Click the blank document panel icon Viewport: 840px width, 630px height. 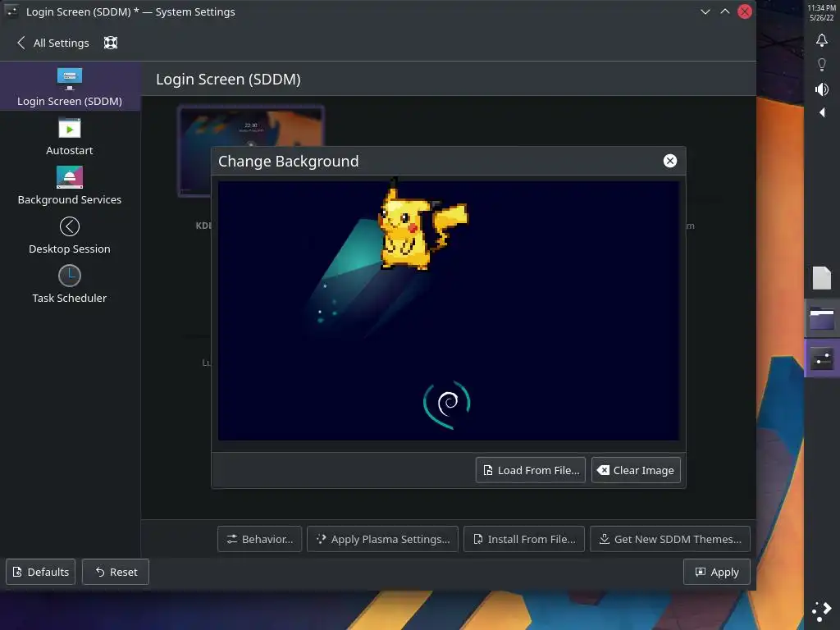point(822,278)
